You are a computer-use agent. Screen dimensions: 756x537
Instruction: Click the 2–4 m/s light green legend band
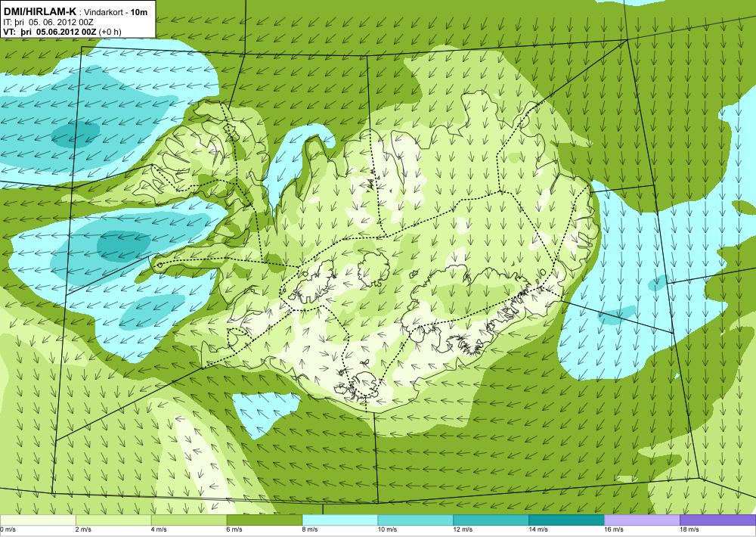pyautogui.click(x=113, y=520)
